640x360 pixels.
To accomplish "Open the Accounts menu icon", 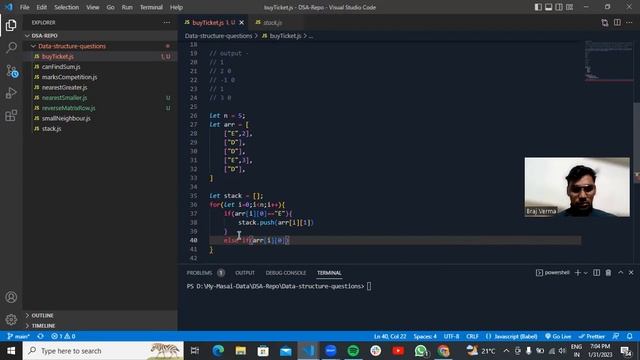I will click(11, 297).
